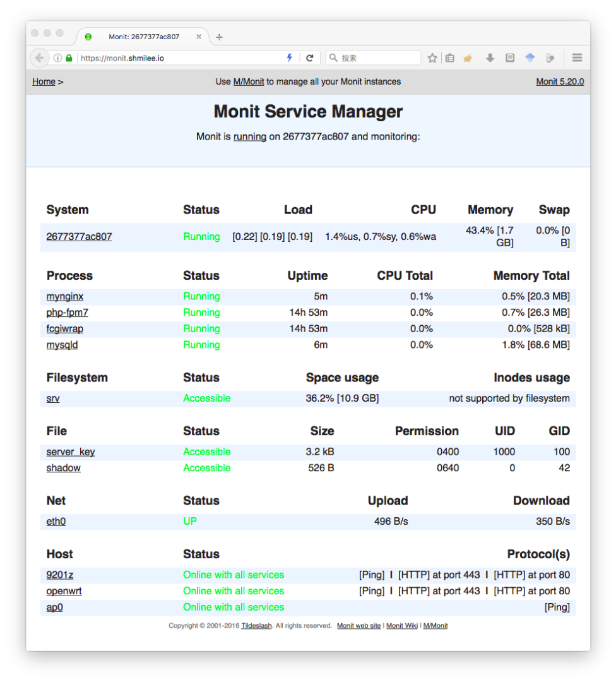Screen dimensions: 616x682
Task: Open the openwrt host link
Action: click(64, 591)
